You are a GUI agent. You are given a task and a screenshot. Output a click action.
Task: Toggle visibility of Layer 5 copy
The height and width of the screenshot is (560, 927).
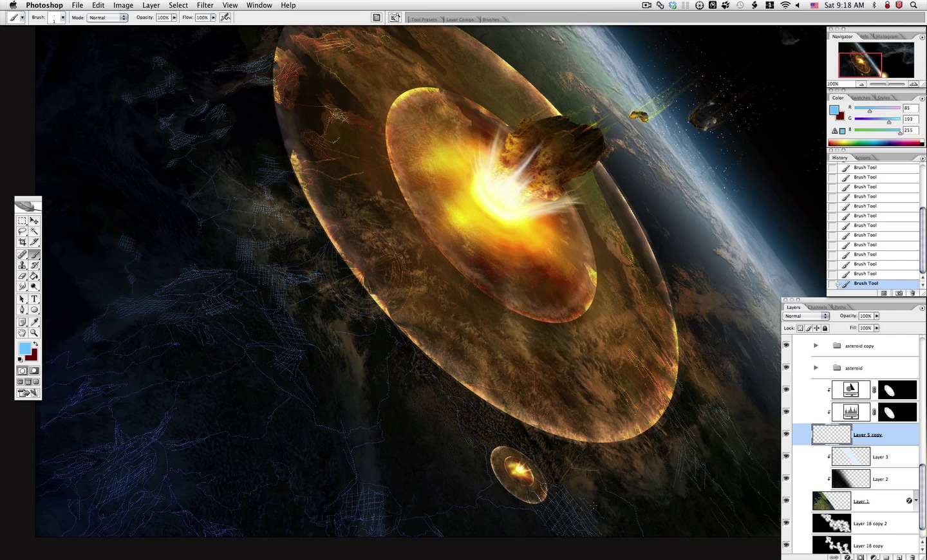786,434
